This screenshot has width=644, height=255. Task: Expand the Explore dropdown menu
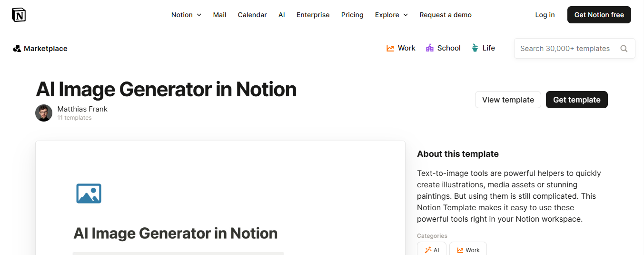391,15
